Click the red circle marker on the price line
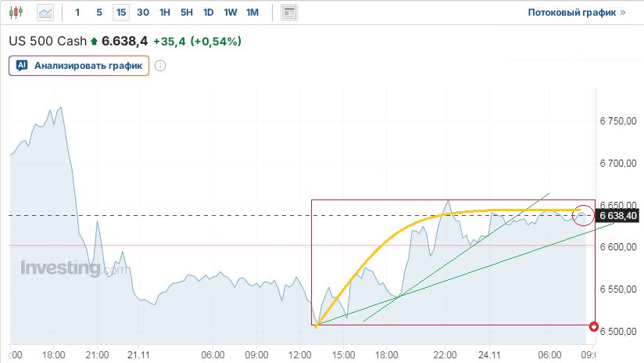Screen dimensions: 644x363 tap(582, 214)
